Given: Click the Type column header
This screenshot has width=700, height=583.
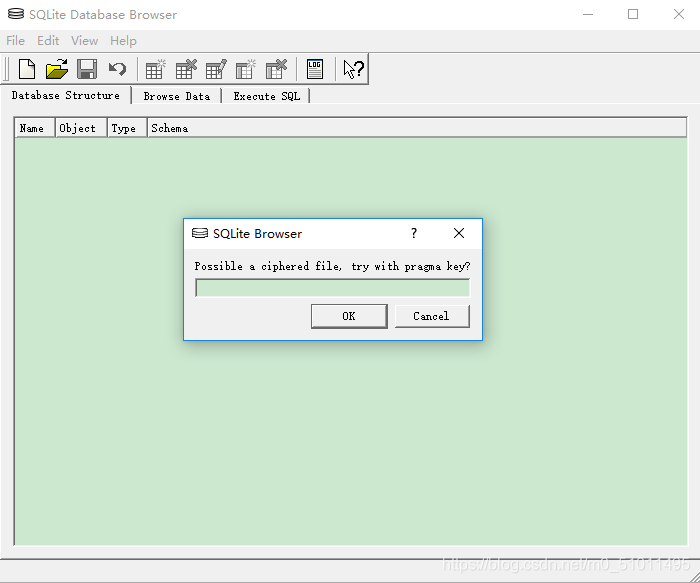Looking at the screenshot, I should click(x=127, y=128).
